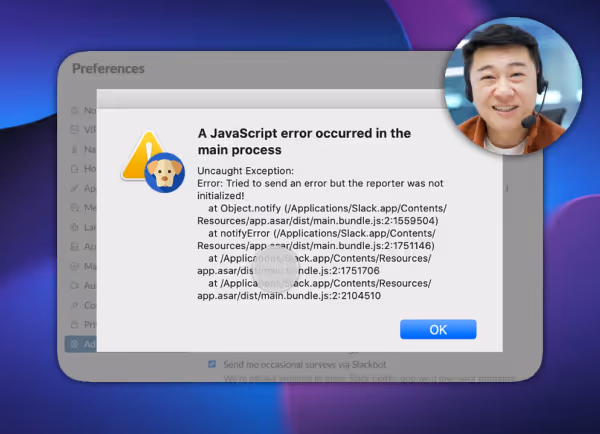
Task: Click the 'Error: Tried to send an error' line
Action: (x=320, y=183)
